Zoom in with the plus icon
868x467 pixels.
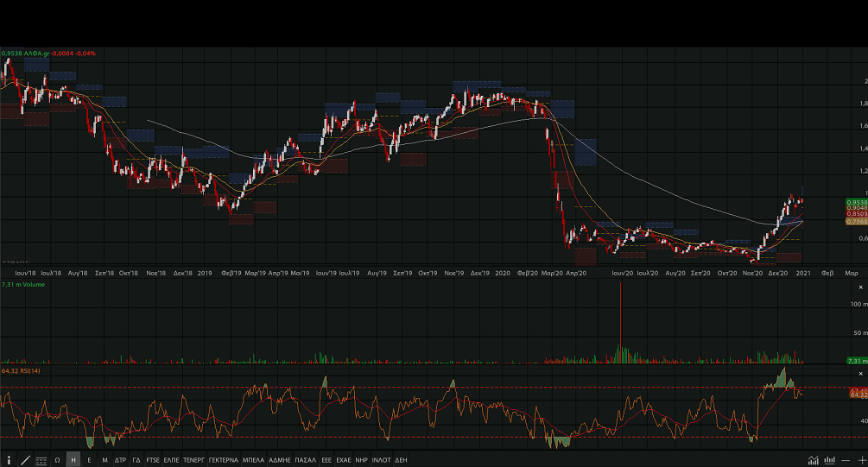coord(860,460)
